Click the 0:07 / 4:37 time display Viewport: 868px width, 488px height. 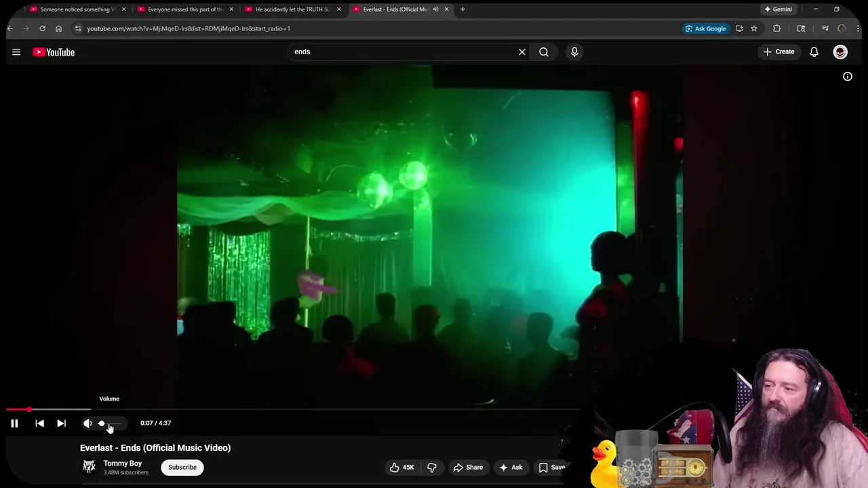[155, 423]
